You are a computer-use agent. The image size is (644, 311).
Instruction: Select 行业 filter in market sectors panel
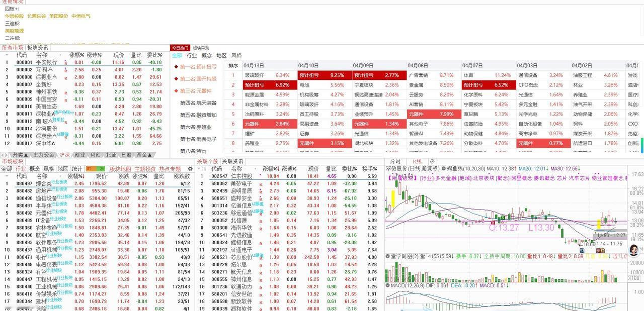(21, 169)
